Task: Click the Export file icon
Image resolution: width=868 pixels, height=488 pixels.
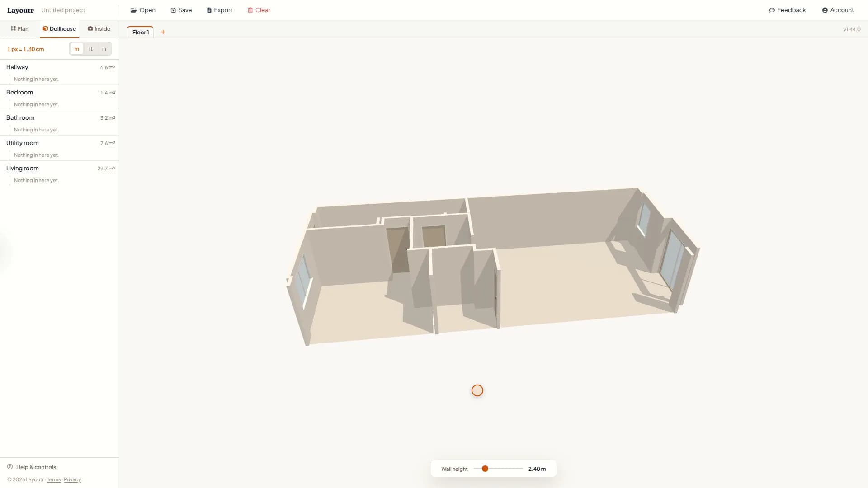Action: (209, 10)
